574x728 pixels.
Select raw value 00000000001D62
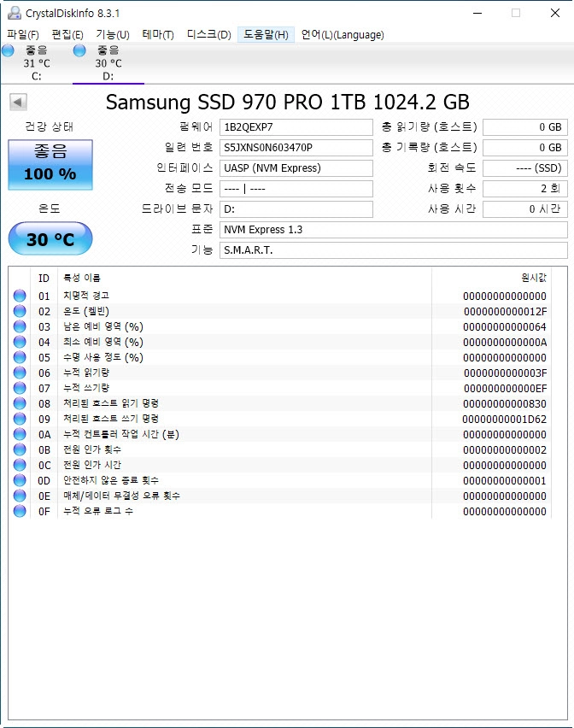pos(505,420)
